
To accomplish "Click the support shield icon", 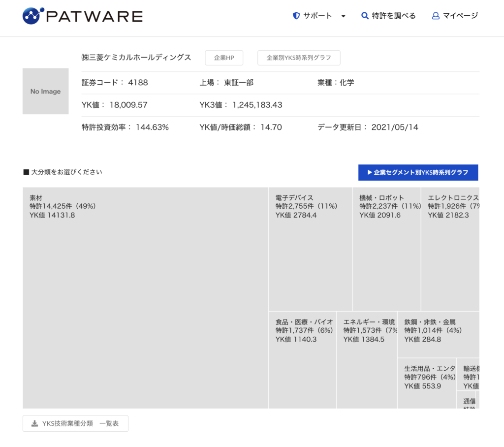I will click(296, 16).
